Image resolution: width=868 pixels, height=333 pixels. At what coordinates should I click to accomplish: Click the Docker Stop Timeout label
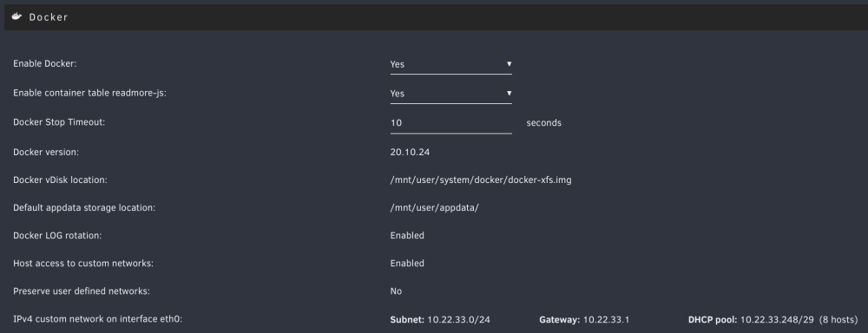pos(59,122)
